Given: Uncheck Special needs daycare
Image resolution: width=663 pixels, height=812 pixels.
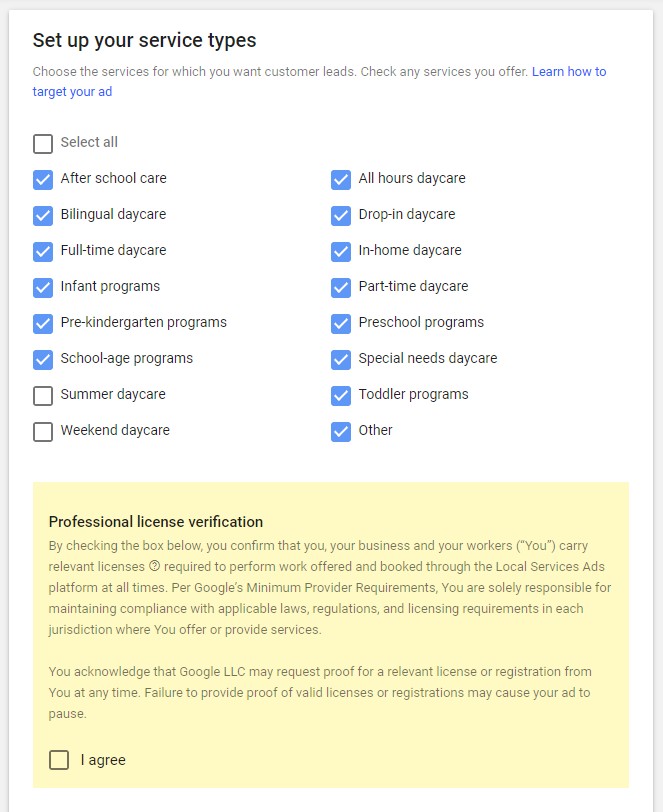Looking at the screenshot, I should click(341, 360).
